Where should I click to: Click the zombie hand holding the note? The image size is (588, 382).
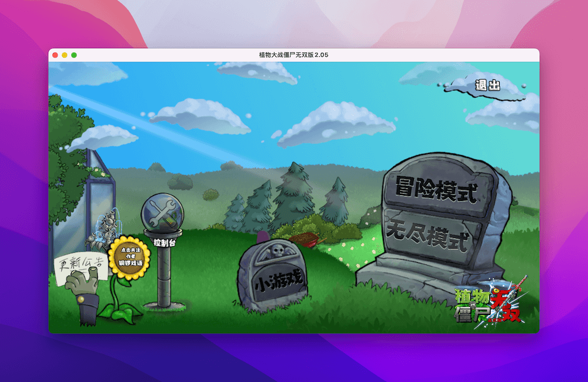click(x=83, y=296)
